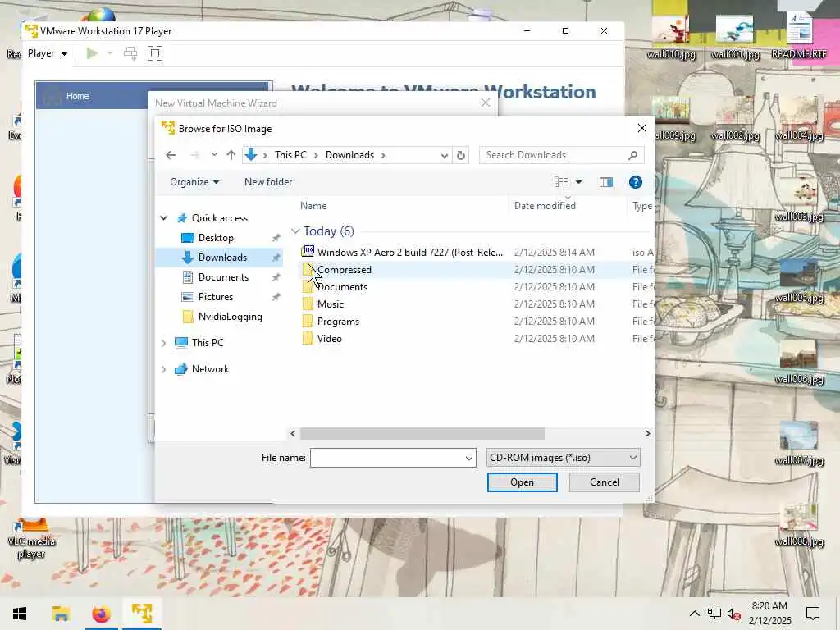Click the network tray icon

pos(714,614)
